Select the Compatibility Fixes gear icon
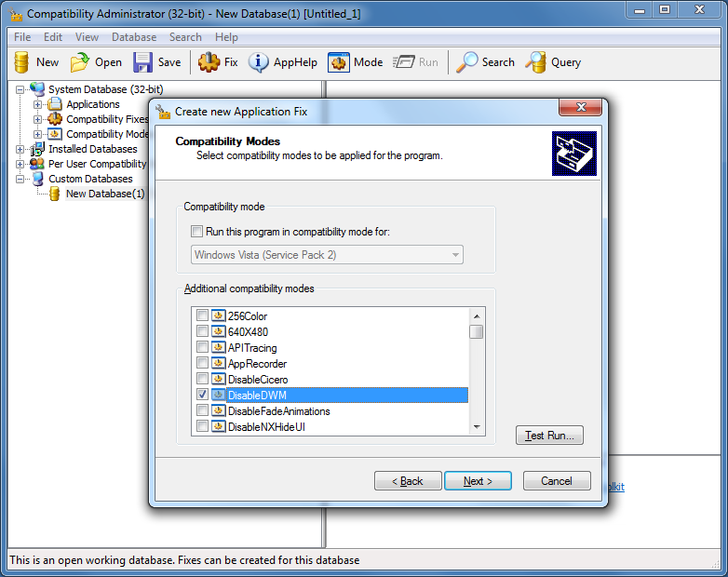This screenshot has height=577, width=728. [55, 119]
